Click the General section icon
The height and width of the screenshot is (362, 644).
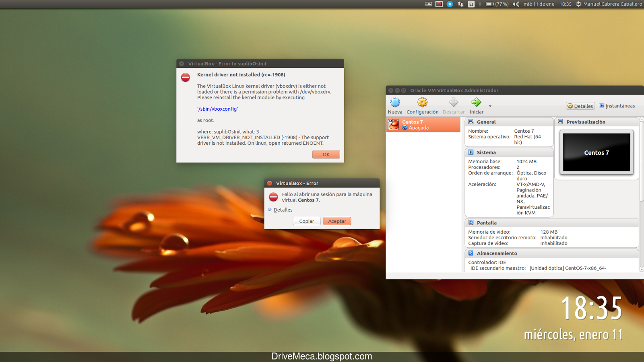[471, 121]
